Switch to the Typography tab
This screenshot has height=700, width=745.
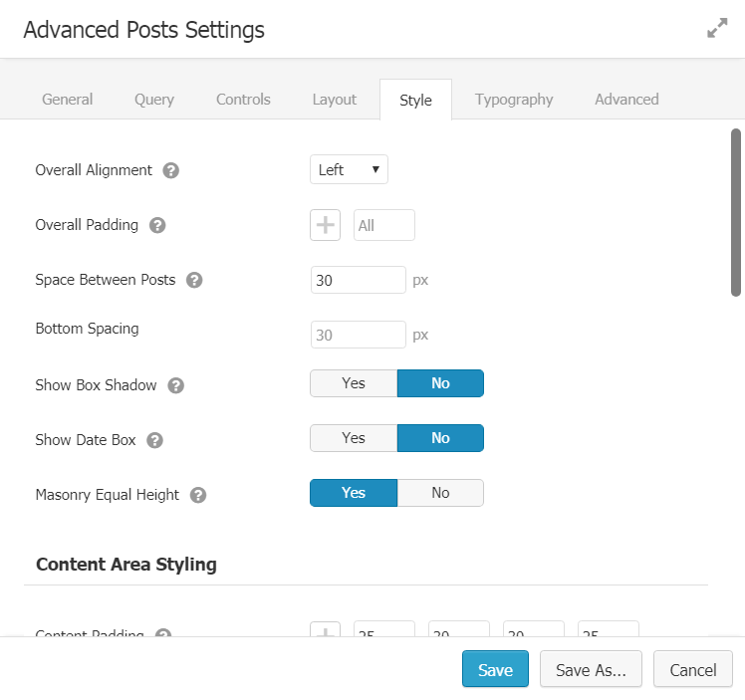[x=514, y=100]
